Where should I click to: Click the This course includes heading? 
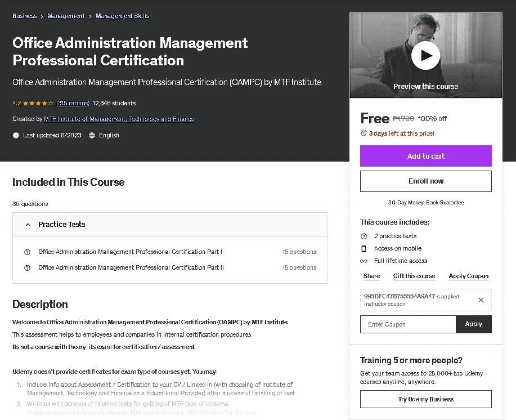(x=394, y=222)
